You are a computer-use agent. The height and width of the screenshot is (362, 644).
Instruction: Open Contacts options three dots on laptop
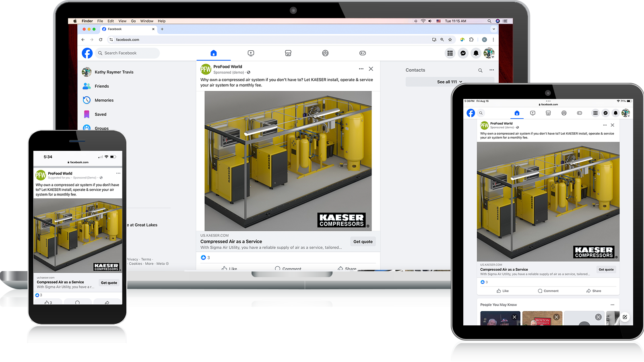(491, 70)
